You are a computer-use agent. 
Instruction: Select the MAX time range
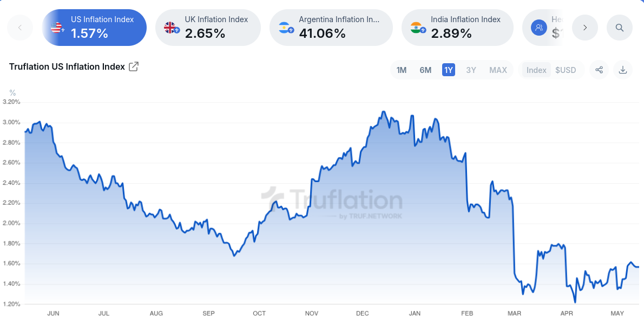498,70
